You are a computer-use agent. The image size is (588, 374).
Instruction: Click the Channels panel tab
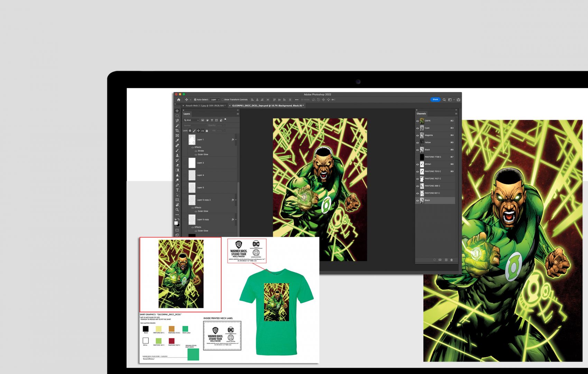click(x=421, y=114)
